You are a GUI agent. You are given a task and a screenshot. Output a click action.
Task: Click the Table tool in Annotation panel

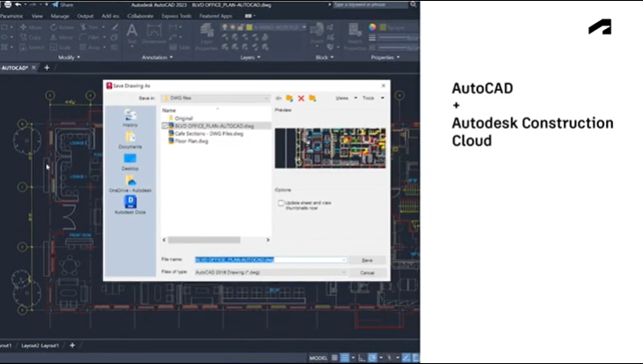[181, 48]
